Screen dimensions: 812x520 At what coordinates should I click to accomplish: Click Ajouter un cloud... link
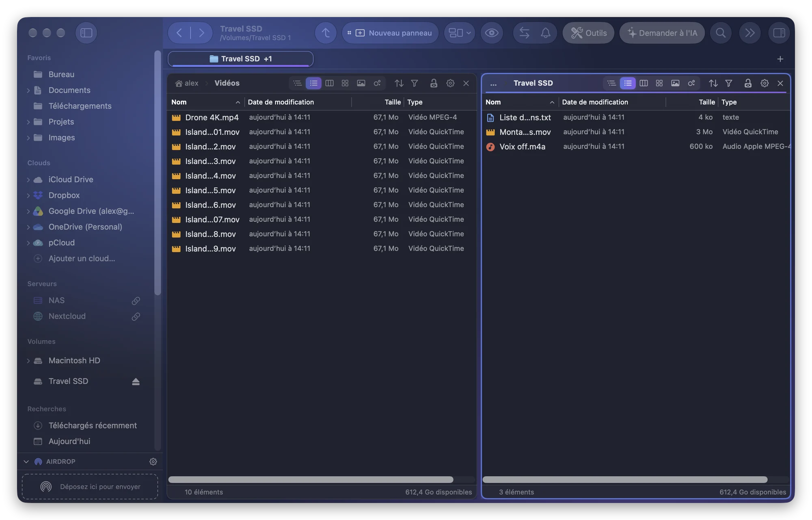click(x=82, y=259)
